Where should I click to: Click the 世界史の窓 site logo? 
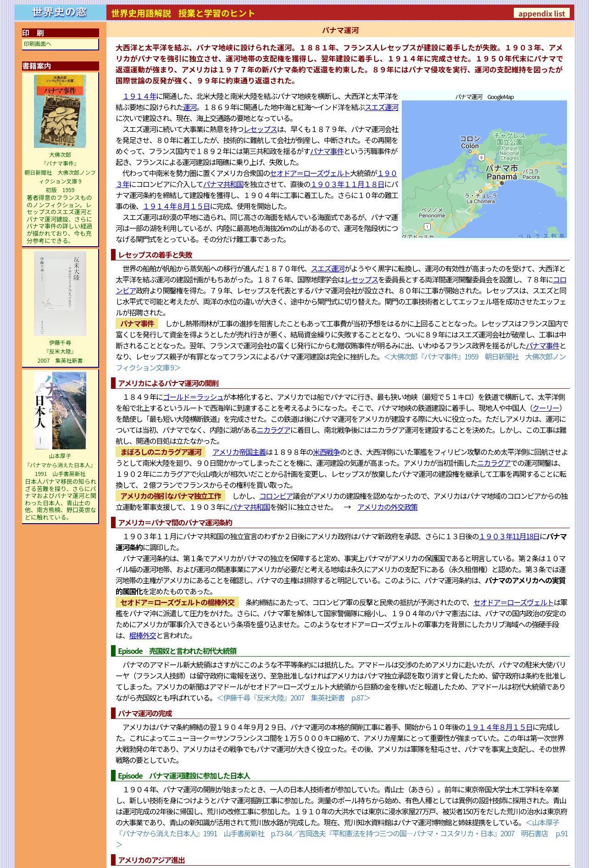(x=60, y=12)
